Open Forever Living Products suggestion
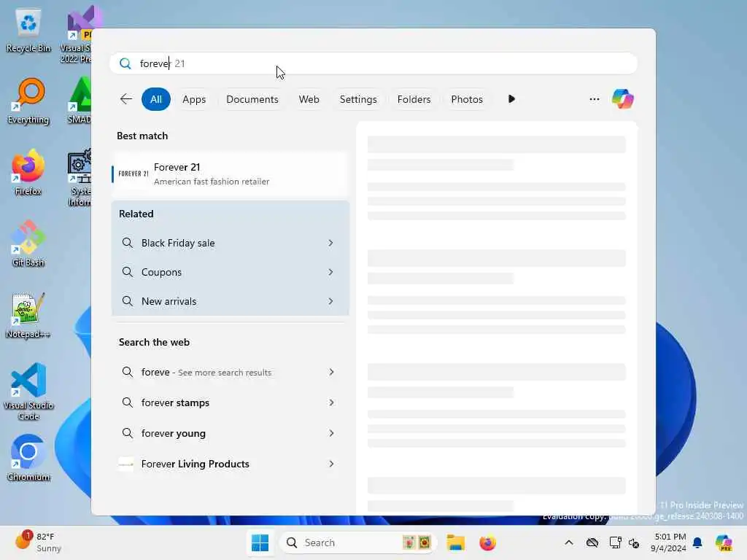This screenshot has height=560, width=747. [x=231, y=463]
